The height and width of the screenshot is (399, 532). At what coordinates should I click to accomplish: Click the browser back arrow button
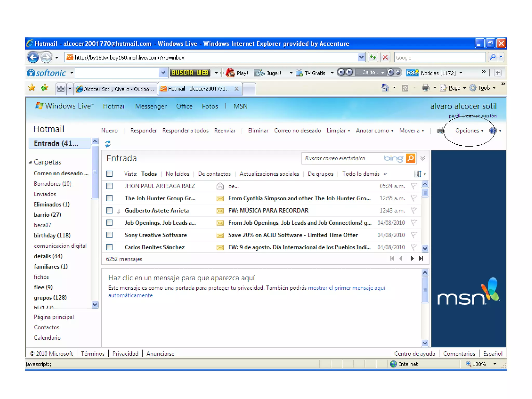click(x=33, y=57)
